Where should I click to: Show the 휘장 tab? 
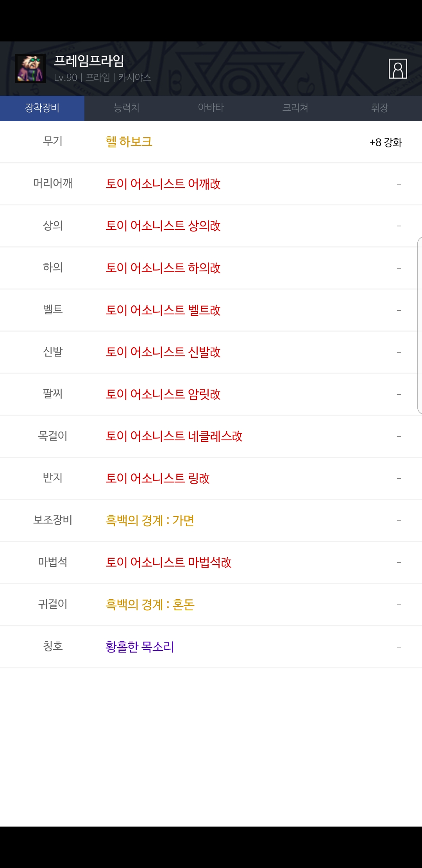click(379, 108)
